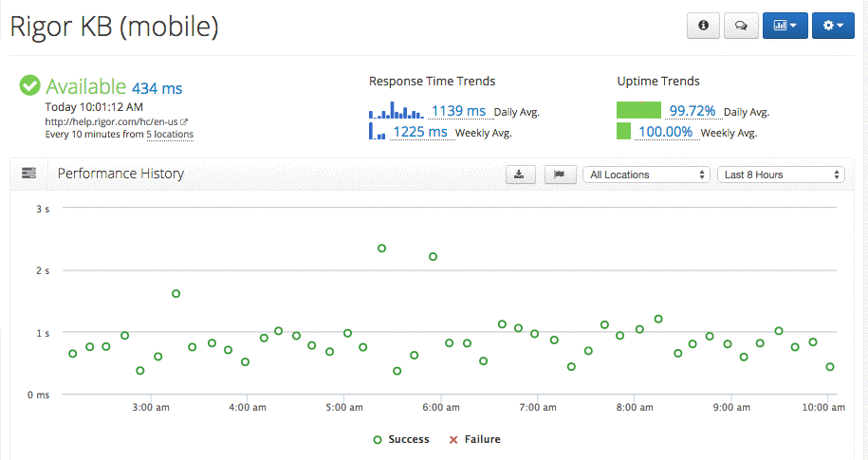Open the 1139 ms daily average link
Screen dimensions: 868x460
458,111
